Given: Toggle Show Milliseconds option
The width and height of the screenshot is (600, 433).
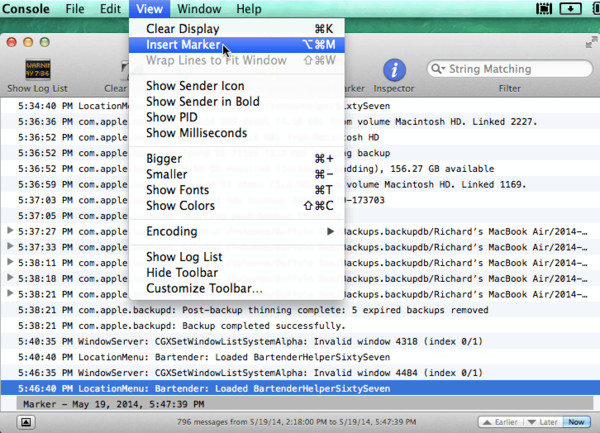Looking at the screenshot, I should click(237, 133).
